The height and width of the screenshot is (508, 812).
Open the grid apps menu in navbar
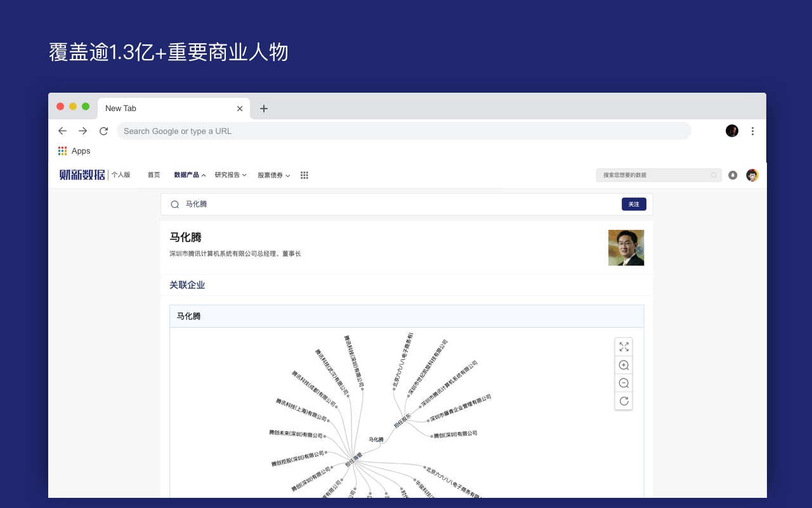pos(304,175)
